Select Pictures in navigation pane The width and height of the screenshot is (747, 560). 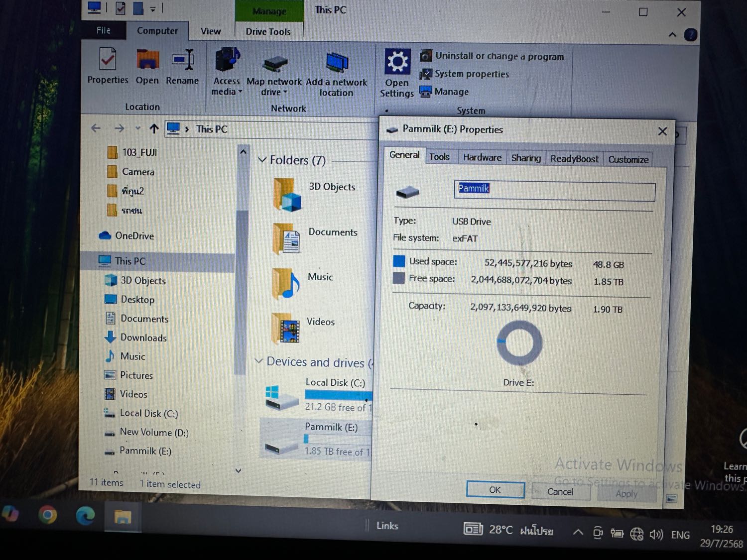[128, 375]
